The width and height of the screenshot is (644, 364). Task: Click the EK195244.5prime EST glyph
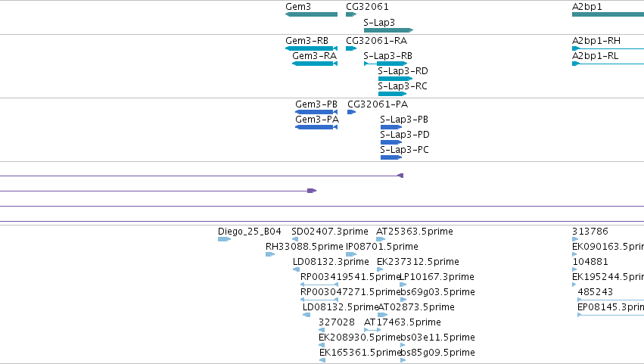pos(574,285)
